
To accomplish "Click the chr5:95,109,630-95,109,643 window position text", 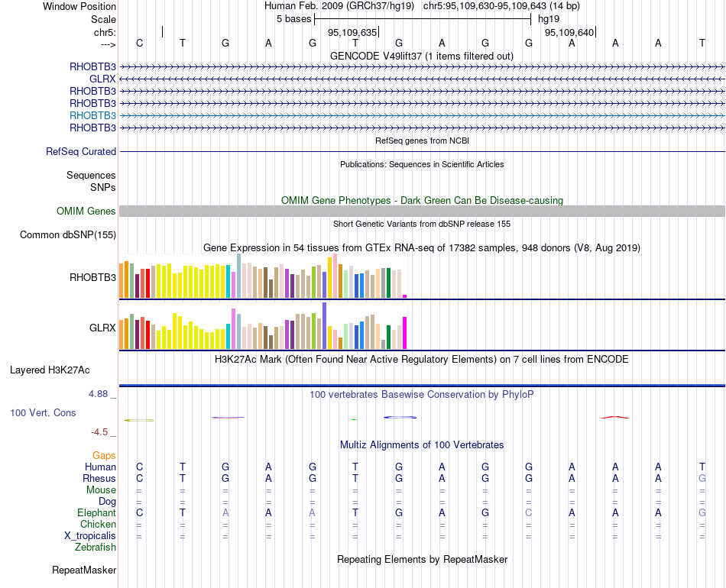I will (501, 6).
